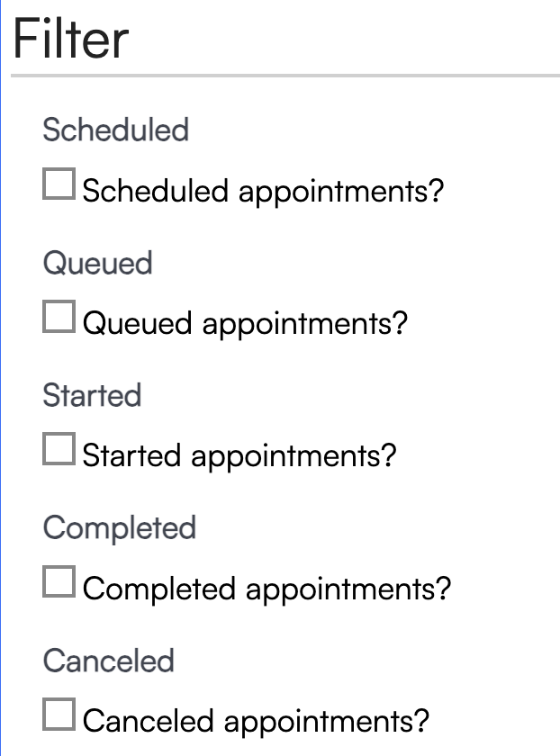Check the Started appointments box
The width and height of the screenshot is (560, 756).
pyautogui.click(x=59, y=450)
